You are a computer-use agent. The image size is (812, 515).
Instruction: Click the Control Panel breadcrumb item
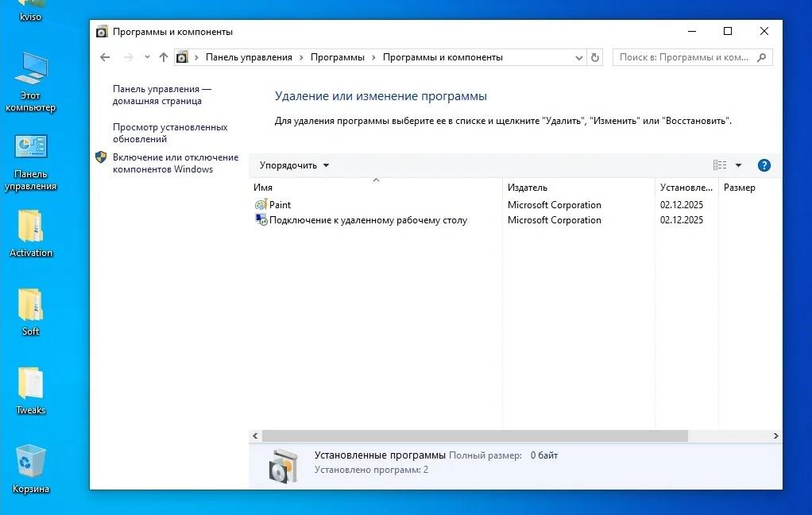point(249,57)
